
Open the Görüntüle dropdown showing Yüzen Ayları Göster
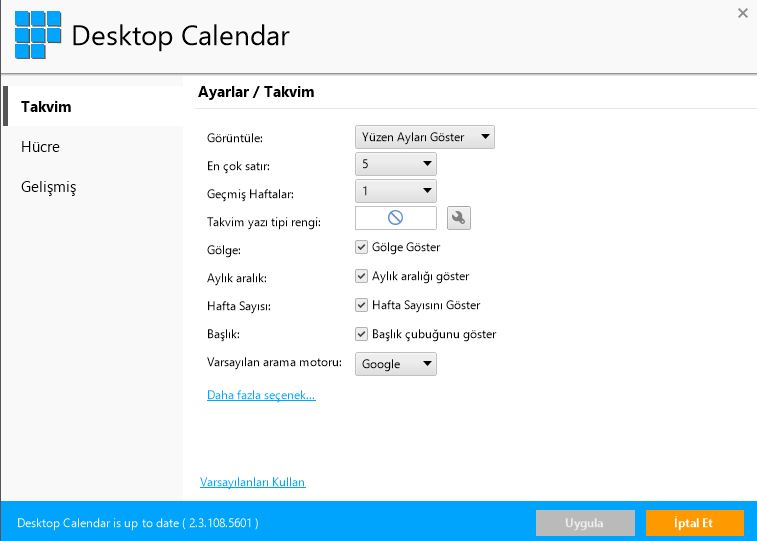[424, 137]
